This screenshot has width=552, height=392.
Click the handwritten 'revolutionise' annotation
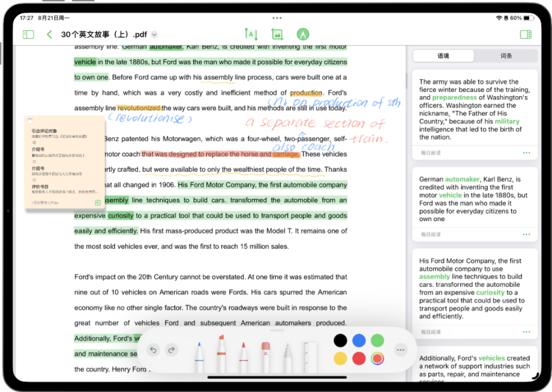tap(150, 118)
